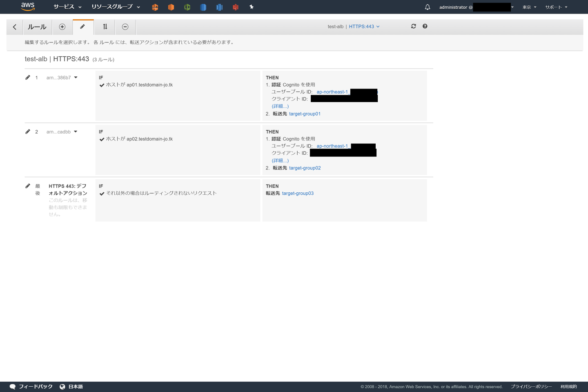Change language via 日本語 button
Image resolution: width=588 pixels, height=392 pixels.
71,387
